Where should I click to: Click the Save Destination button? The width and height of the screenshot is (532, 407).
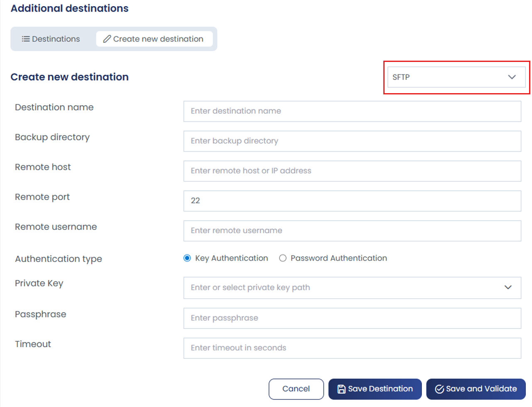pos(375,389)
